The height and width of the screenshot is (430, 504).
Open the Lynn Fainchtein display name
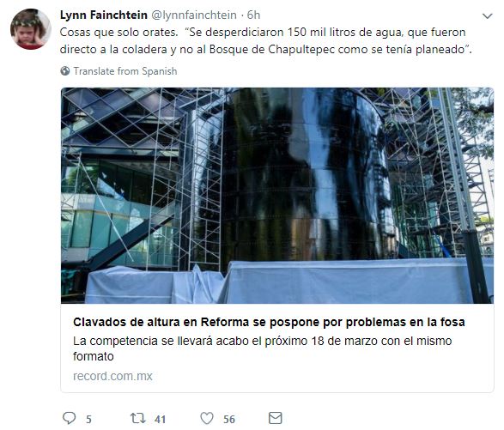[104, 15]
